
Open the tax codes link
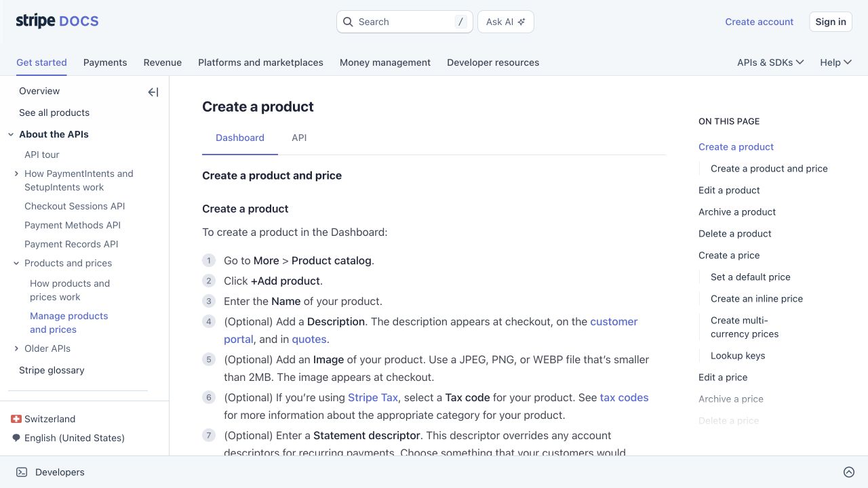[624, 397]
